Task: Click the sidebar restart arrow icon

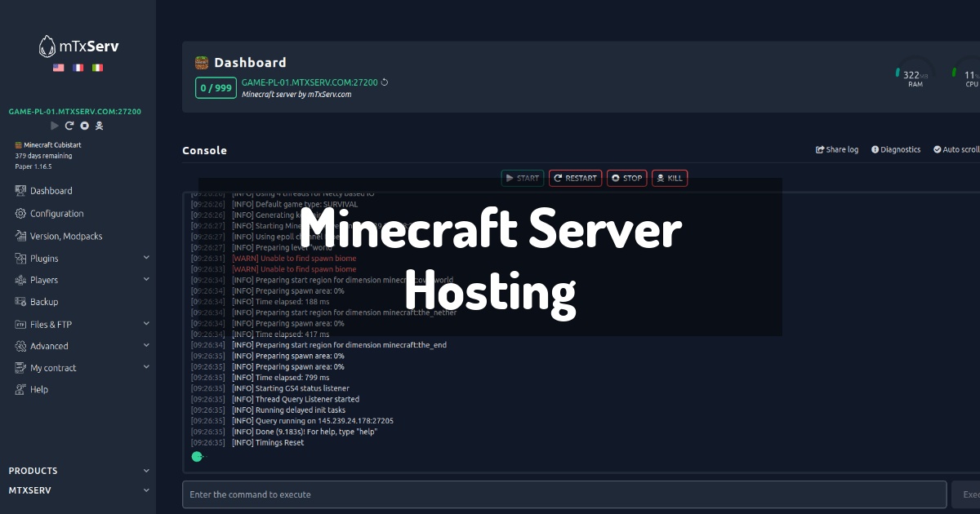Action: 69,126
